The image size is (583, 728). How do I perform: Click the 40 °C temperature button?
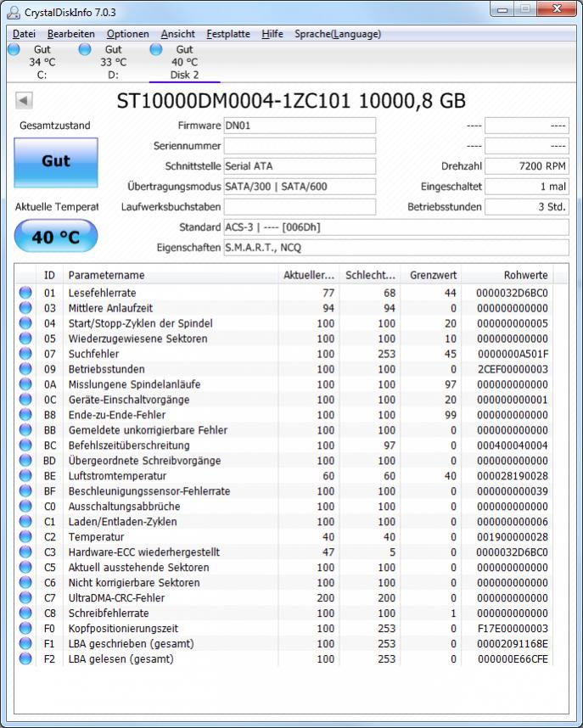point(56,237)
